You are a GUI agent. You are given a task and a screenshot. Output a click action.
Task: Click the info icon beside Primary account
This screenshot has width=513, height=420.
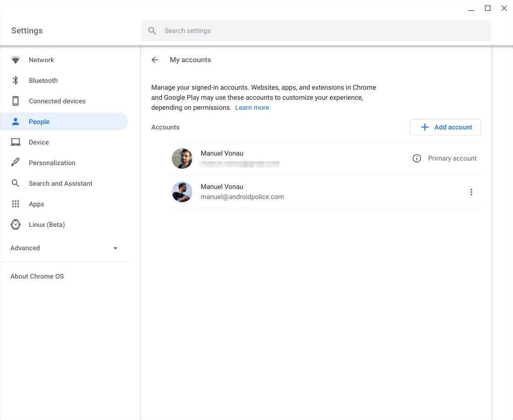[x=416, y=158]
